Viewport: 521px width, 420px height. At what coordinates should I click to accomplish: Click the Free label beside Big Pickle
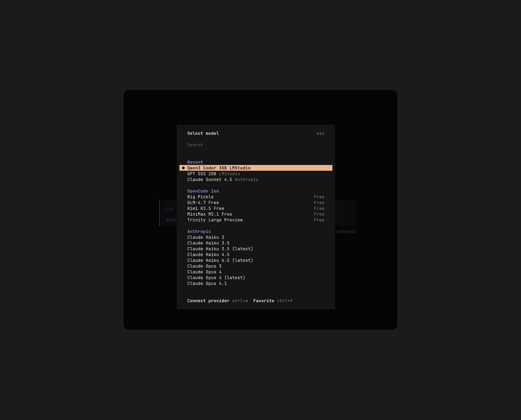click(319, 197)
